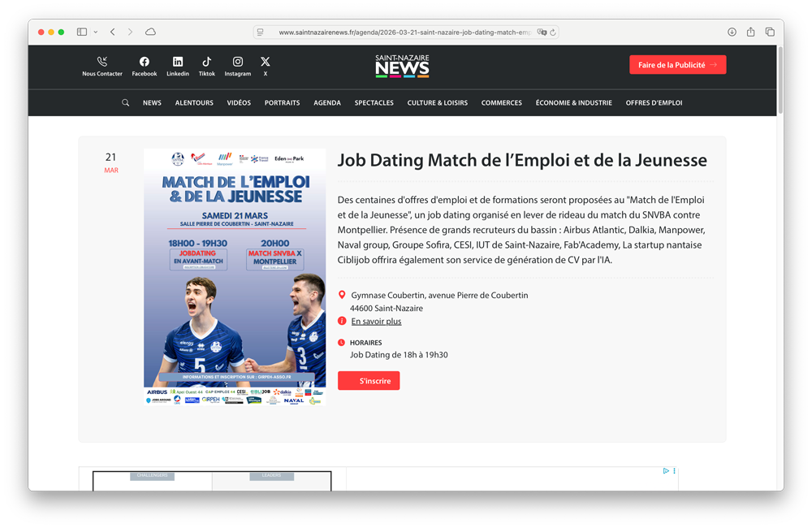The height and width of the screenshot is (528, 812).
Task: Open the Facebook page via its icon
Action: tap(144, 60)
